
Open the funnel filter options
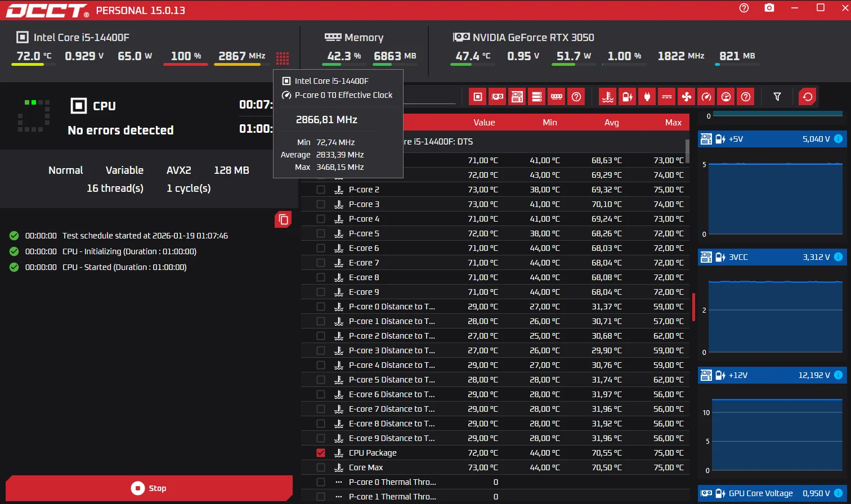click(777, 97)
